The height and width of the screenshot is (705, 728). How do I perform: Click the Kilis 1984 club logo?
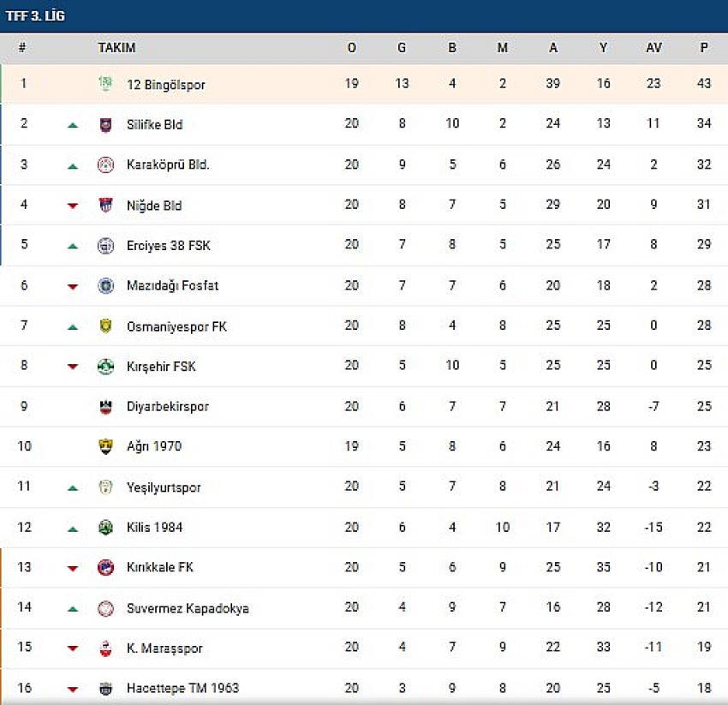pyautogui.click(x=105, y=528)
